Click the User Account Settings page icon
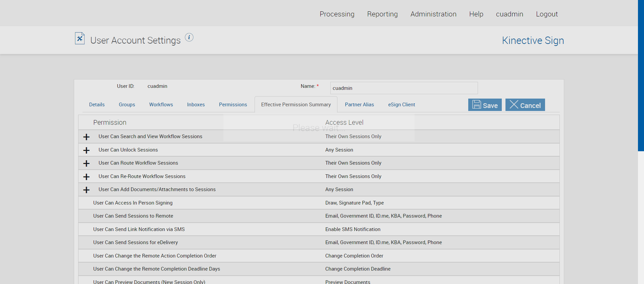The width and height of the screenshot is (644, 284). tap(80, 39)
